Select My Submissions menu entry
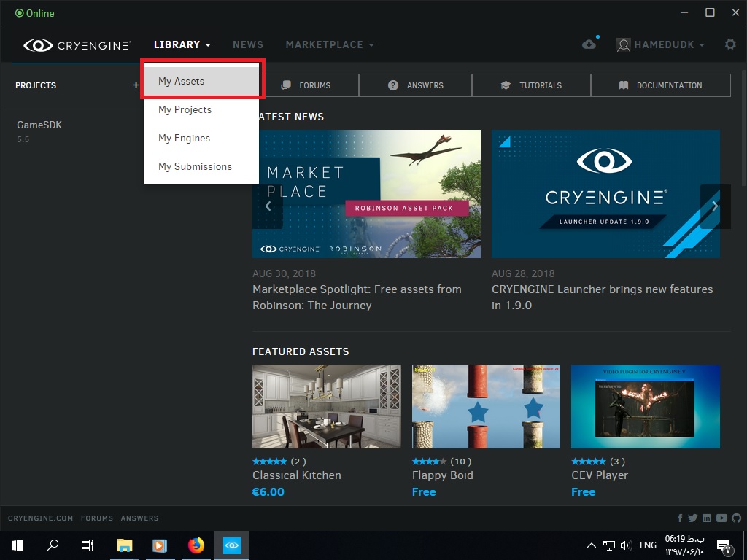Screen dimensions: 747x560 click(x=201, y=167)
